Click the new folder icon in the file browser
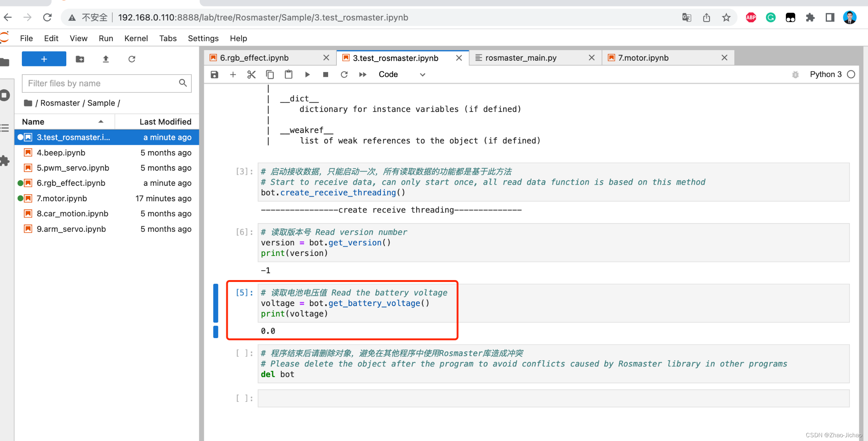The image size is (868, 441). click(80, 59)
